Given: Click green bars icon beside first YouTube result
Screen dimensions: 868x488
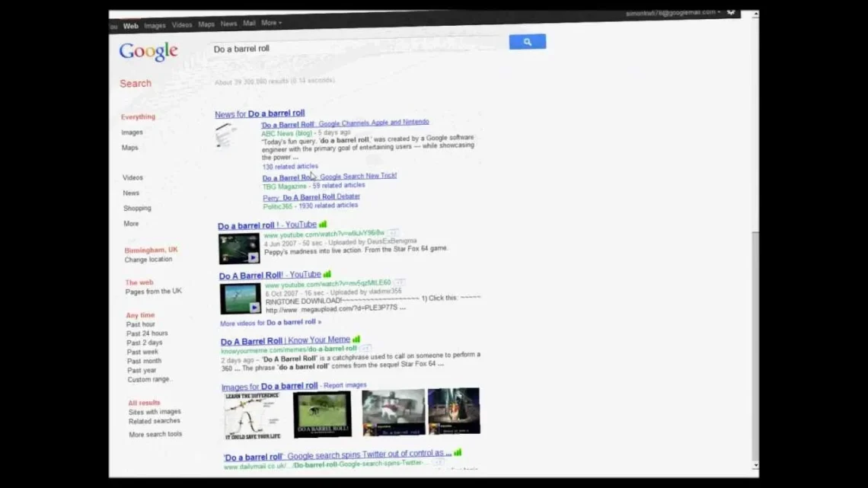Looking at the screenshot, I should tap(323, 225).
